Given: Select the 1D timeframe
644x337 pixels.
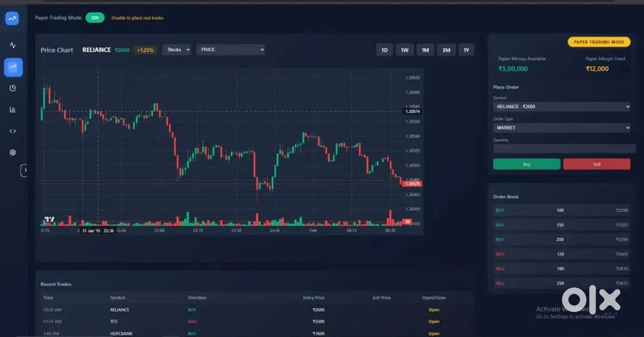Looking at the screenshot, I should tap(384, 50).
